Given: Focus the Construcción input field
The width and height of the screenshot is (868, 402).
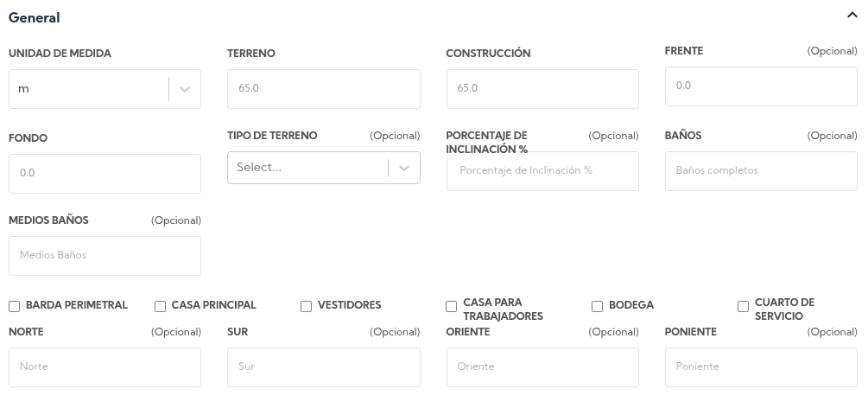Looking at the screenshot, I should click(542, 89).
